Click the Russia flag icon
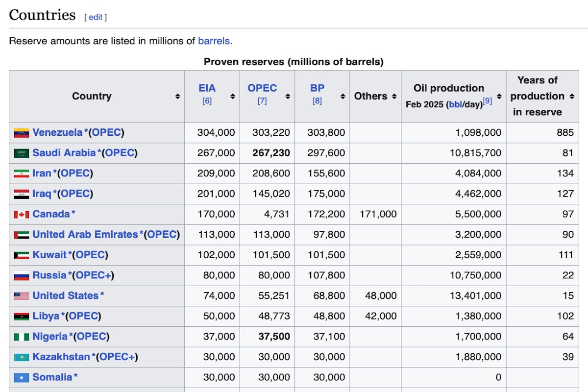The image size is (588, 392). click(x=21, y=276)
